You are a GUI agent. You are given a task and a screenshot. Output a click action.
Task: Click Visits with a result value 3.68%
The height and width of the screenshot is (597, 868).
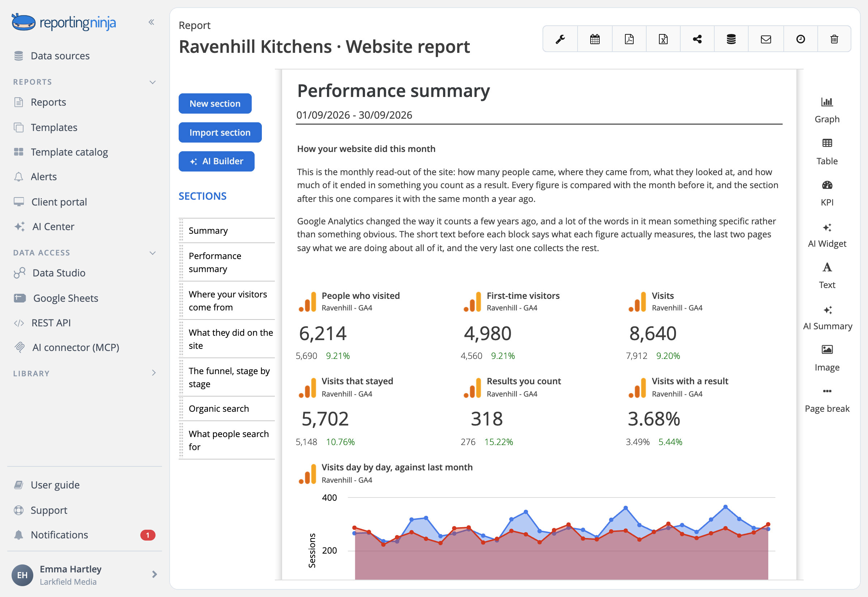(x=654, y=419)
